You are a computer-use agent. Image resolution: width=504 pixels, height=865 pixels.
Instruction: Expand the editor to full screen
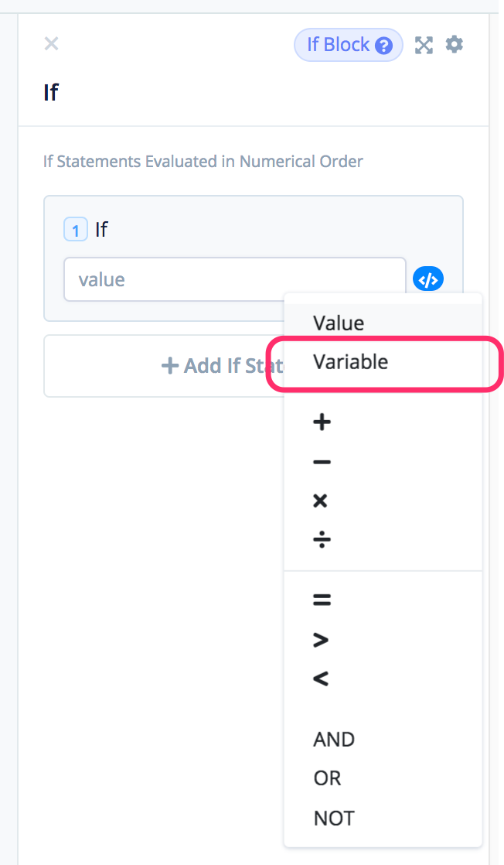point(424,45)
